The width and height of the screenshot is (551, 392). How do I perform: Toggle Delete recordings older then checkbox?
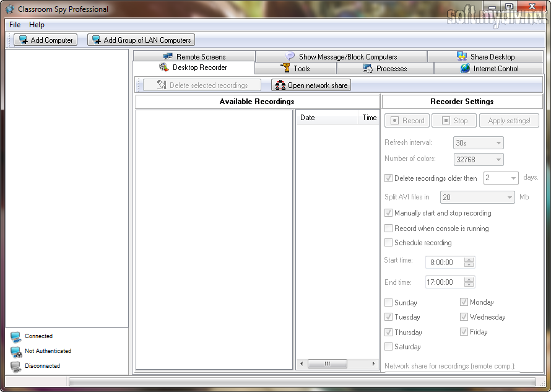tap(388, 178)
